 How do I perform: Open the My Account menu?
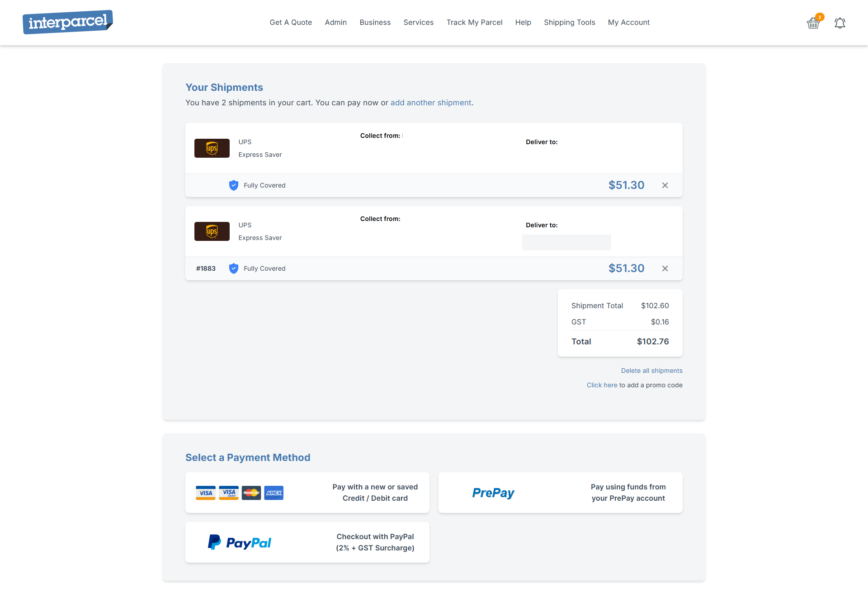click(628, 23)
